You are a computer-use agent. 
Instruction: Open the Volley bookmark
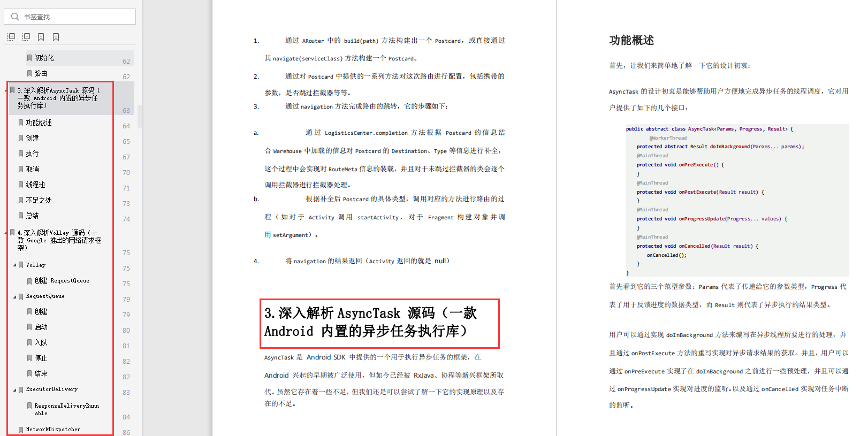coord(35,265)
